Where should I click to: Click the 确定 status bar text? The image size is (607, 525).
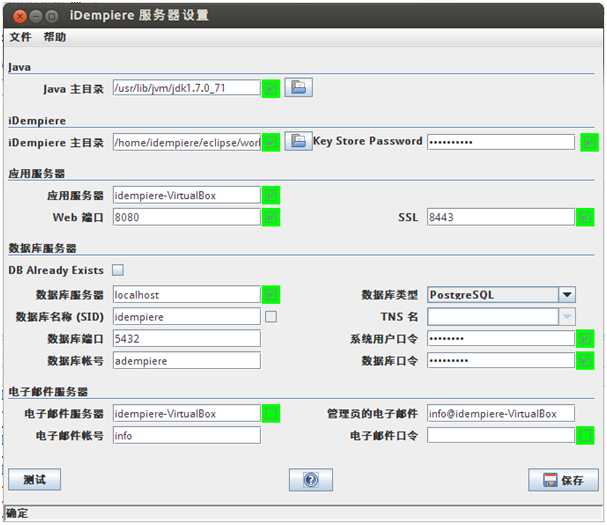pos(17,514)
